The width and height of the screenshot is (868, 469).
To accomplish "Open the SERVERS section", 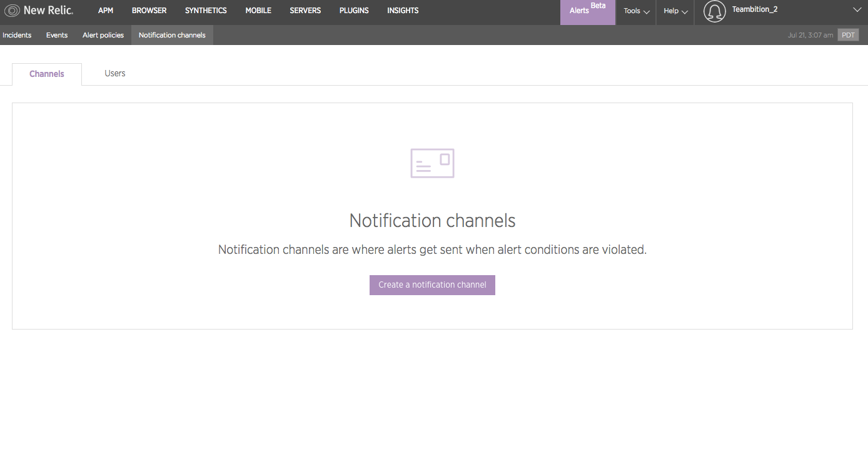I will tap(305, 11).
